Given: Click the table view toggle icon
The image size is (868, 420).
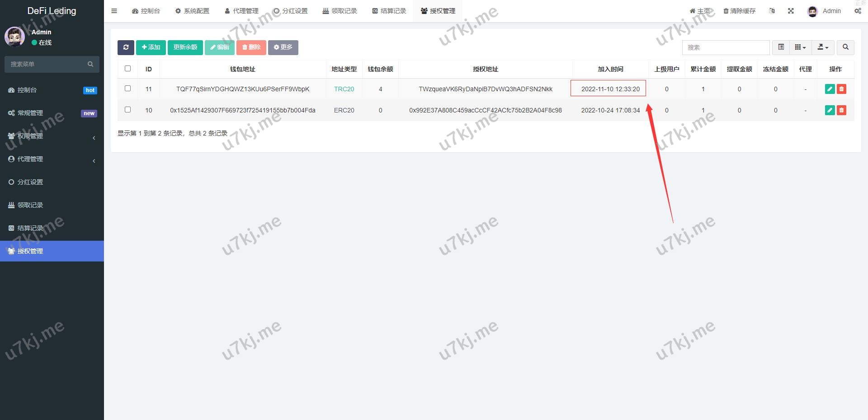Looking at the screenshot, I should tap(781, 47).
